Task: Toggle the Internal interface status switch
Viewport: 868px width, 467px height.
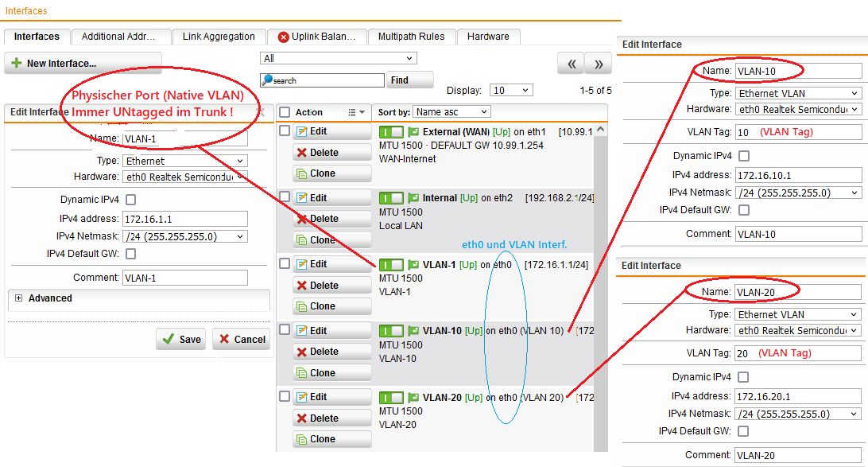Action: point(391,198)
